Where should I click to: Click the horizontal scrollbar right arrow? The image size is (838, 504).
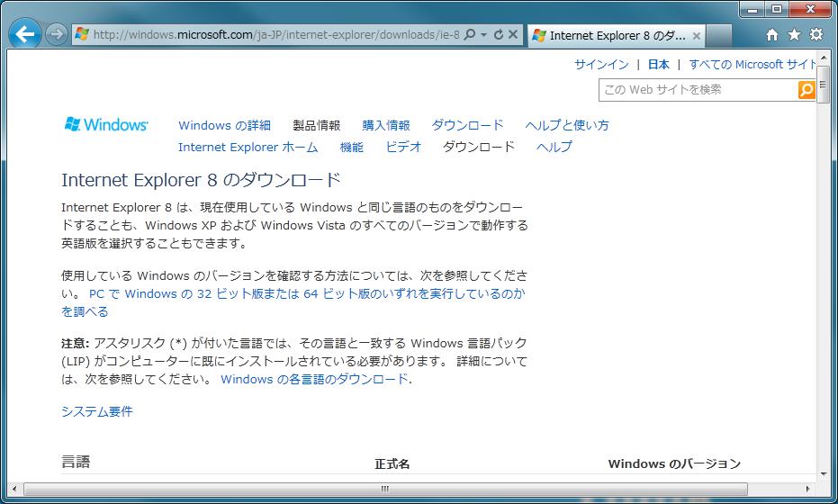(807, 489)
